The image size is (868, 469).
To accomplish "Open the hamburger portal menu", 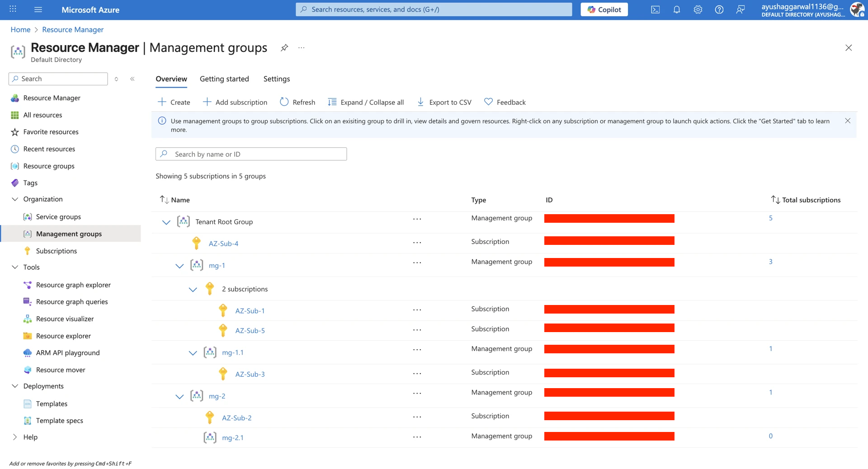I will tap(38, 9).
